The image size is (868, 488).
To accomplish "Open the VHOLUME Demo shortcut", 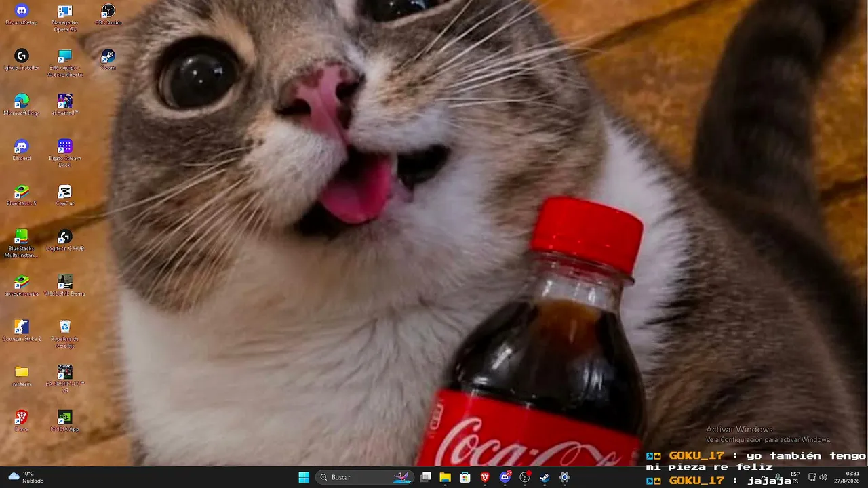I will 65,286.
